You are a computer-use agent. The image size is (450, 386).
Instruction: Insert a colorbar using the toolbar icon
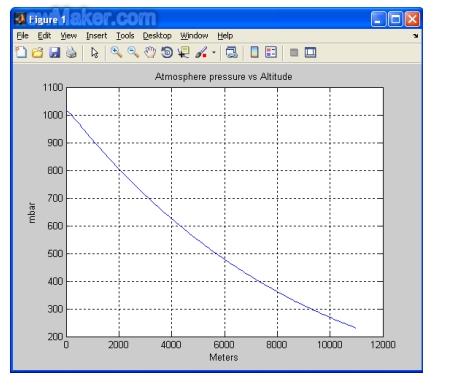pyautogui.click(x=254, y=52)
